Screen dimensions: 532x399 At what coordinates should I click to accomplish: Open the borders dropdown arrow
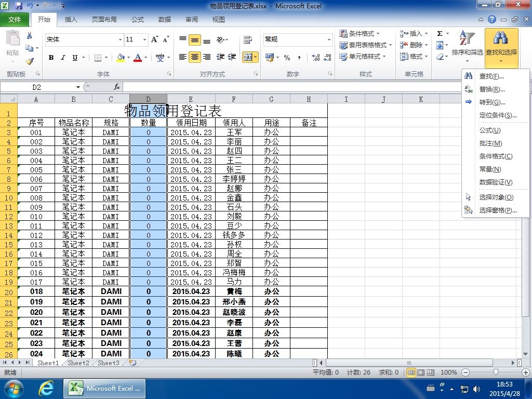pos(106,58)
